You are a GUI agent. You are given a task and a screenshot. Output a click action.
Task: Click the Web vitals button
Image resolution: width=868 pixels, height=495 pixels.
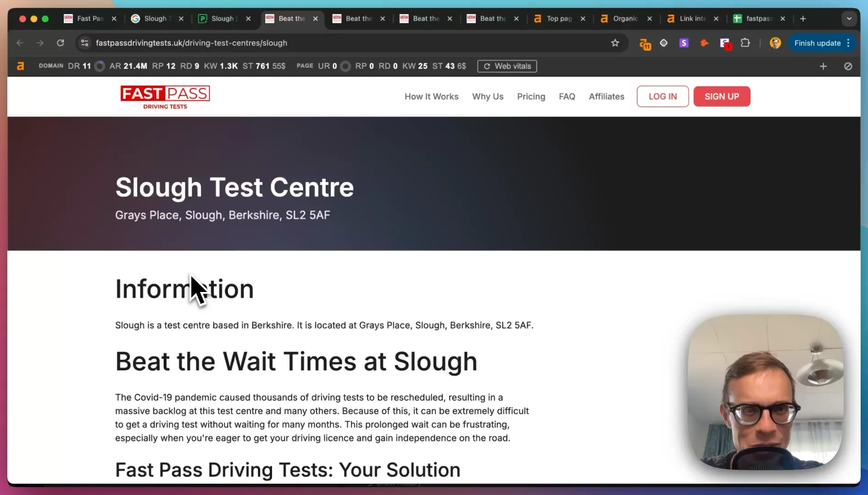[507, 66]
